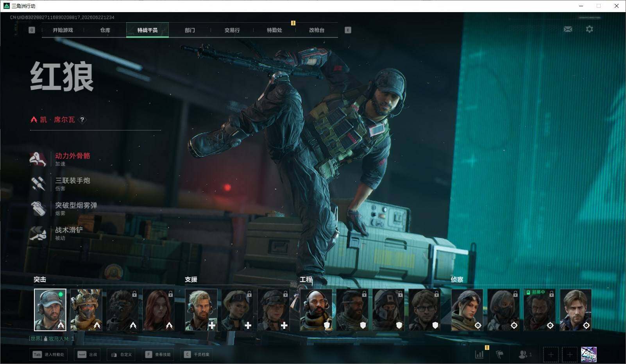Viewport: 626px width, 364px height.
Task: Select the brown-haired man 侦察 operator
Action: pyautogui.click(x=576, y=310)
